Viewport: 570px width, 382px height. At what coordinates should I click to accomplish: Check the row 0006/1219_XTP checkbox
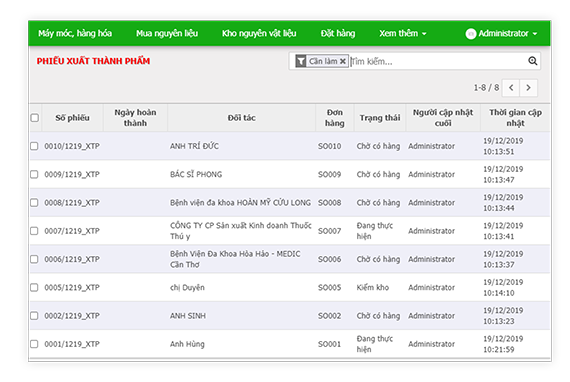[x=34, y=259]
